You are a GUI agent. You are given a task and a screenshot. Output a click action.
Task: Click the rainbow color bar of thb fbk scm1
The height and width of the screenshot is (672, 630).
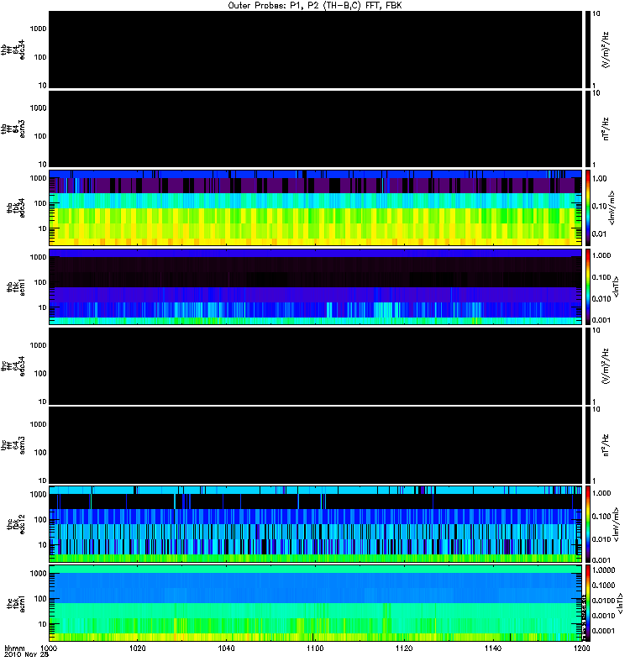(x=588, y=286)
